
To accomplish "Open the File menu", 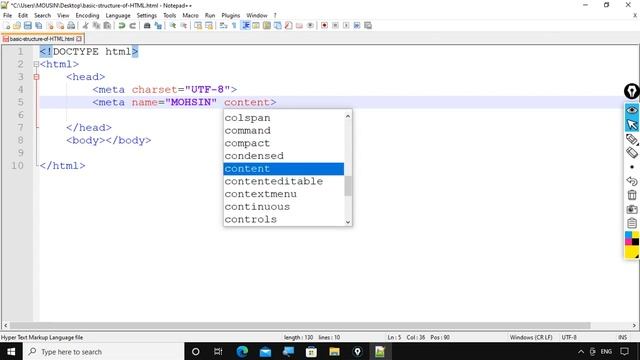I will tap(7, 15).
